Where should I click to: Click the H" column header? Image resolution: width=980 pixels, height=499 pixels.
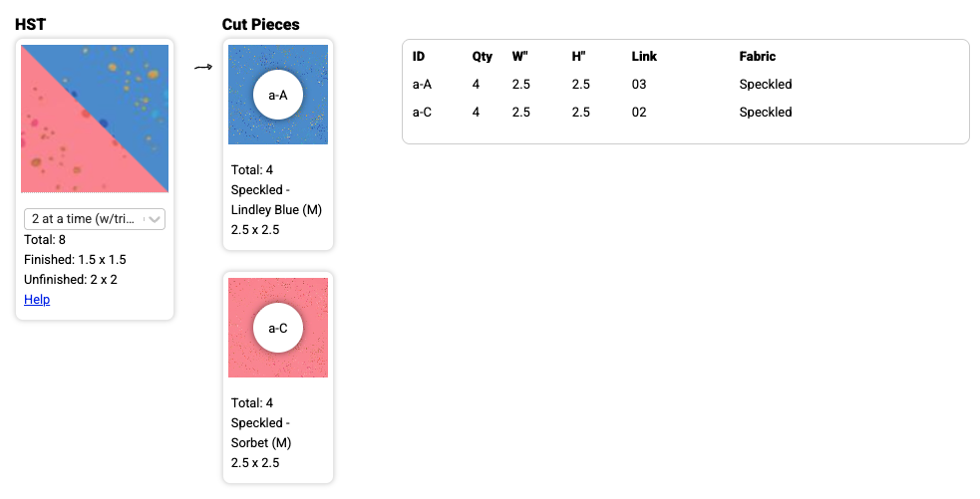(x=579, y=57)
